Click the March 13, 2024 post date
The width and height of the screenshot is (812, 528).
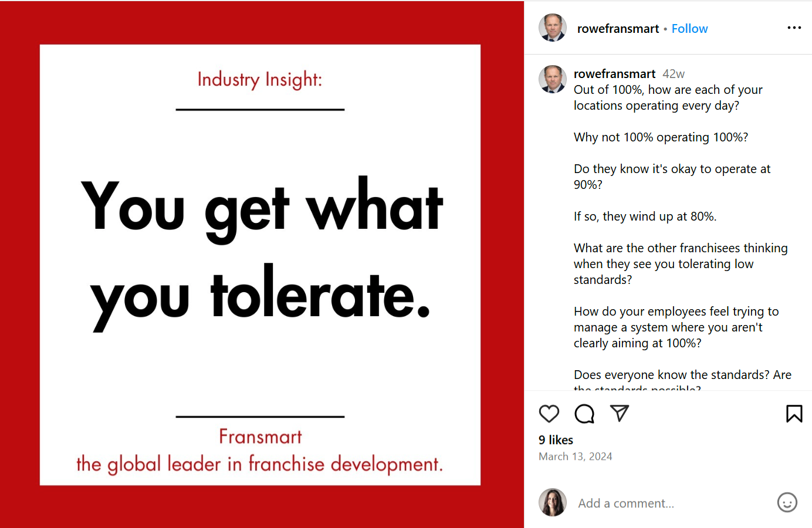click(x=575, y=456)
